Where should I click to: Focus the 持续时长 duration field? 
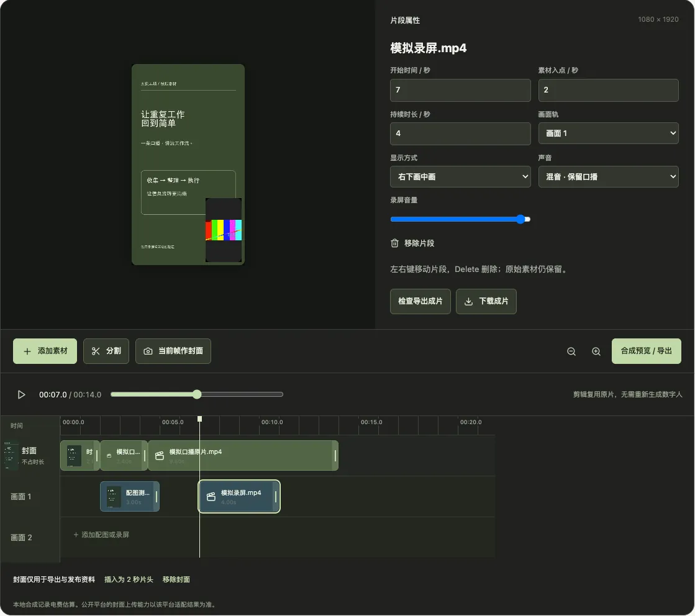coord(460,134)
